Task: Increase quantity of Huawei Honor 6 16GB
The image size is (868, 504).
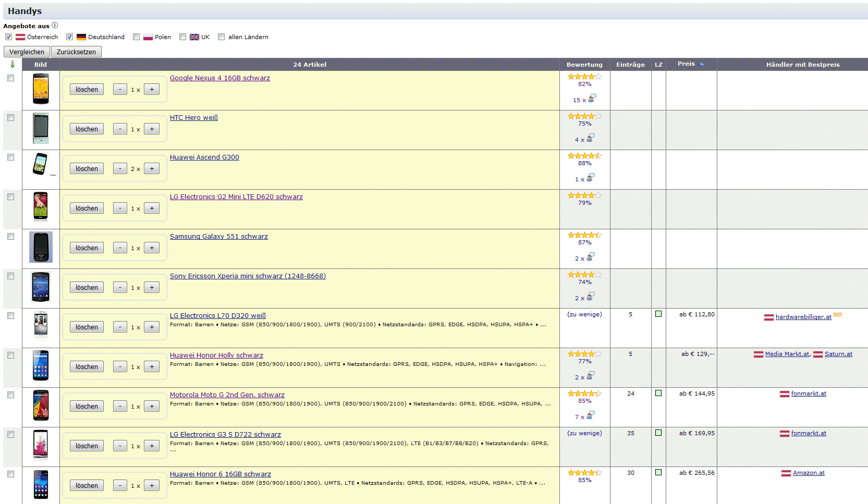Action: click(152, 485)
